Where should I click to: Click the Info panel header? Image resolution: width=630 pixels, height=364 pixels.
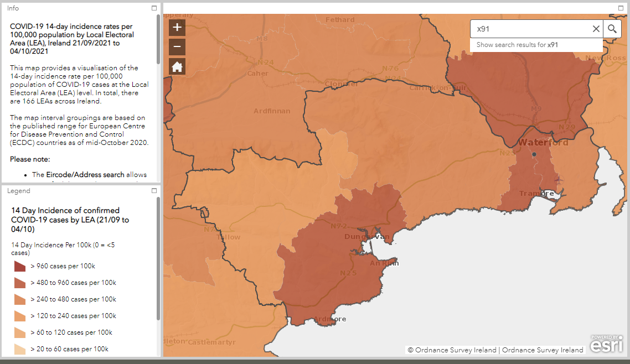[13, 8]
